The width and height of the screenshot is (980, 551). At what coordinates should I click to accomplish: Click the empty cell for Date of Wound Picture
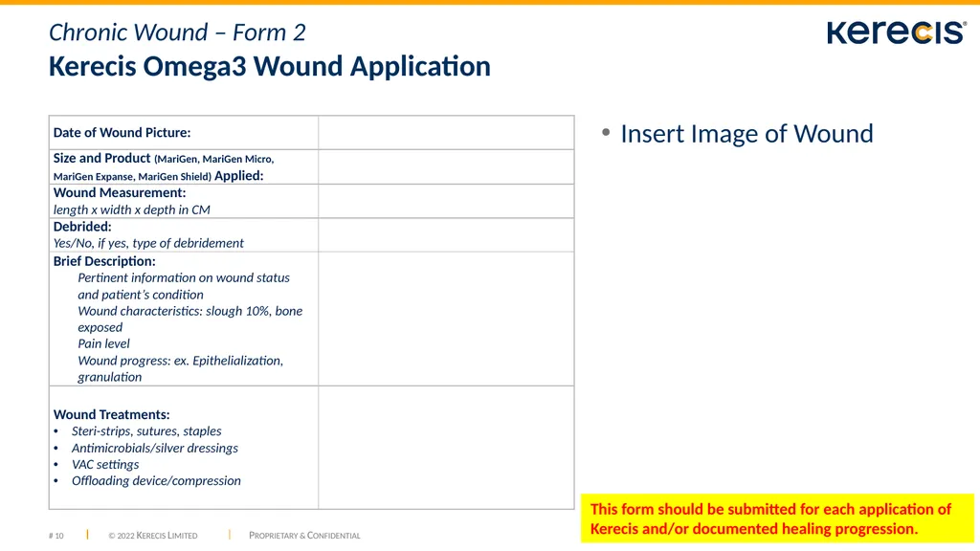click(x=446, y=132)
